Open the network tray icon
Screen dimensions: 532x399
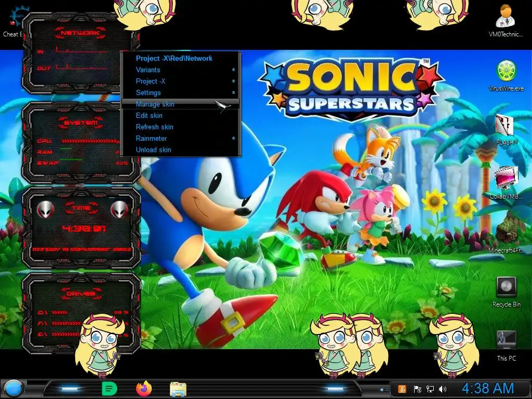point(430,389)
